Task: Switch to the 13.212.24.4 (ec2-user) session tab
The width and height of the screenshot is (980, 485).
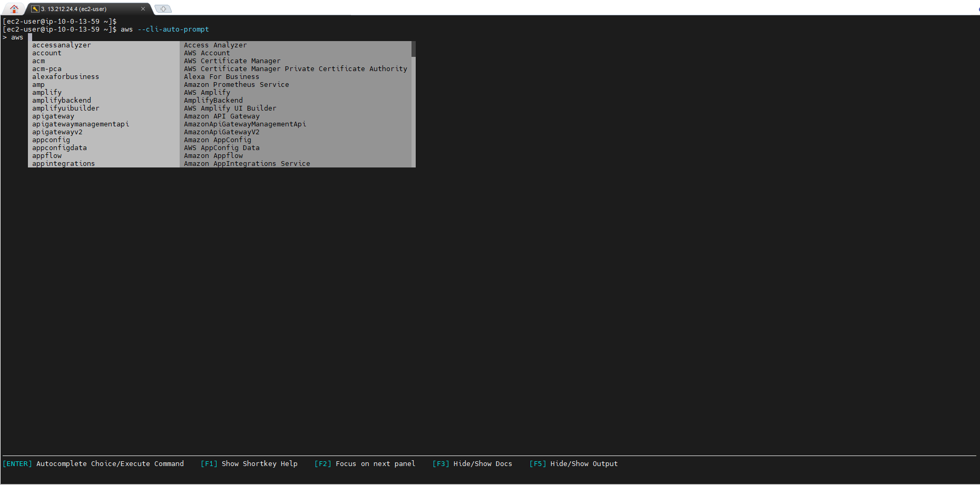Action: (74, 9)
